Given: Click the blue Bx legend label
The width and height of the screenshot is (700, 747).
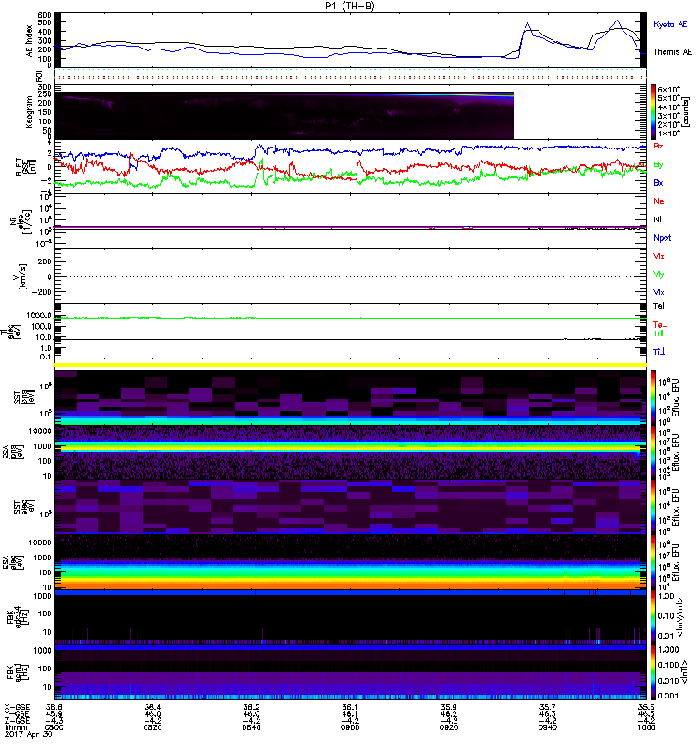Looking at the screenshot, I should pyautogui.click(x=658, y=182).
